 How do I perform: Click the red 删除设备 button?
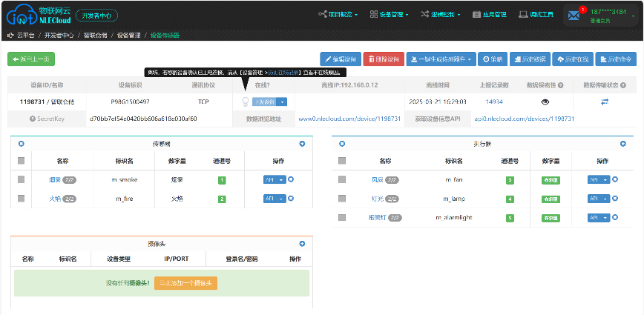(x=384, y=59)
